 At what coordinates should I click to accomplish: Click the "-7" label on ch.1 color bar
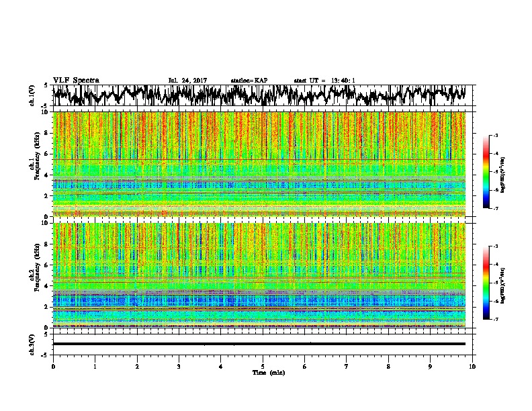point(496,208)
